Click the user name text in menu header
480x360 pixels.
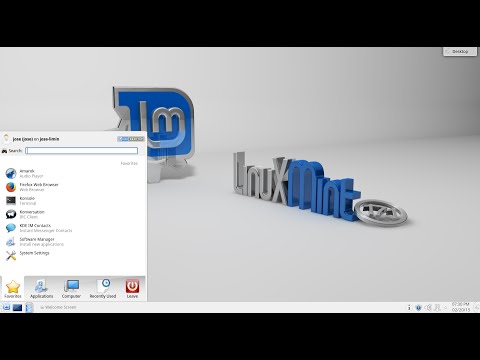point(36,139)
